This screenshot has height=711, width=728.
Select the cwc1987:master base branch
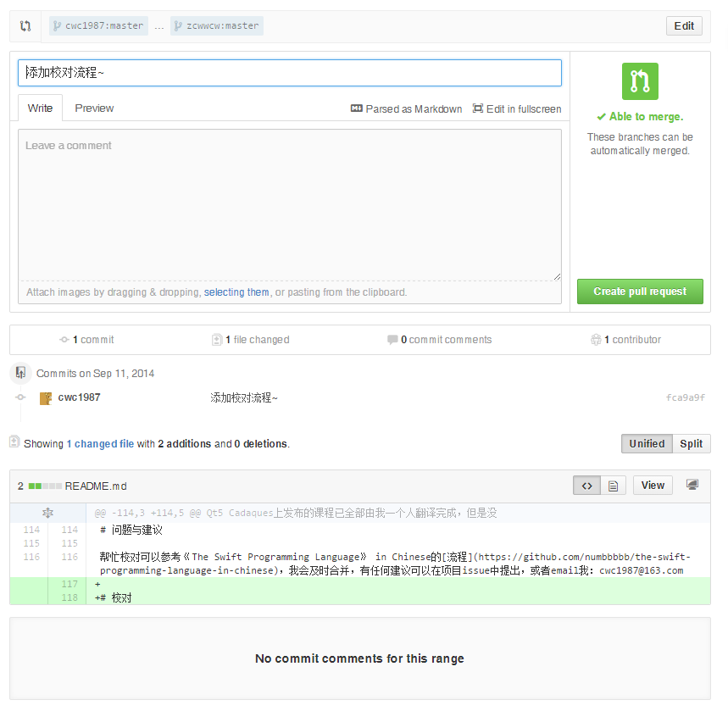coord(98,26)
